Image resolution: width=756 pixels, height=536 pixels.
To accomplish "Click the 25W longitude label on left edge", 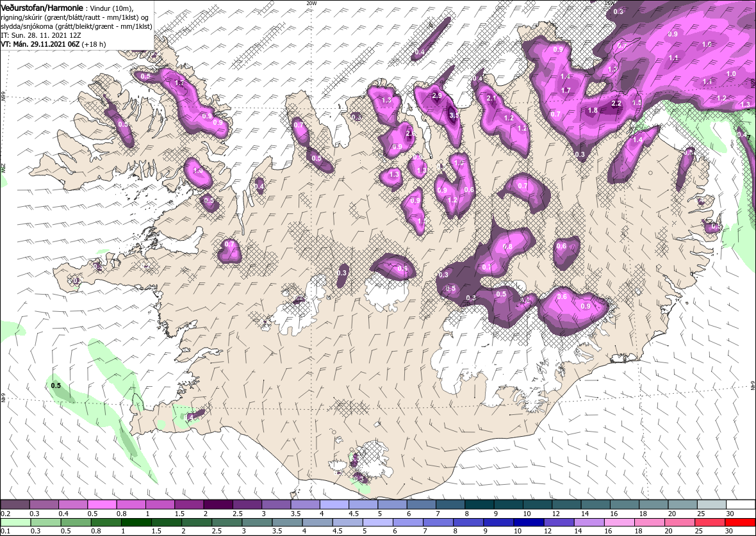I will click(3, 168).
